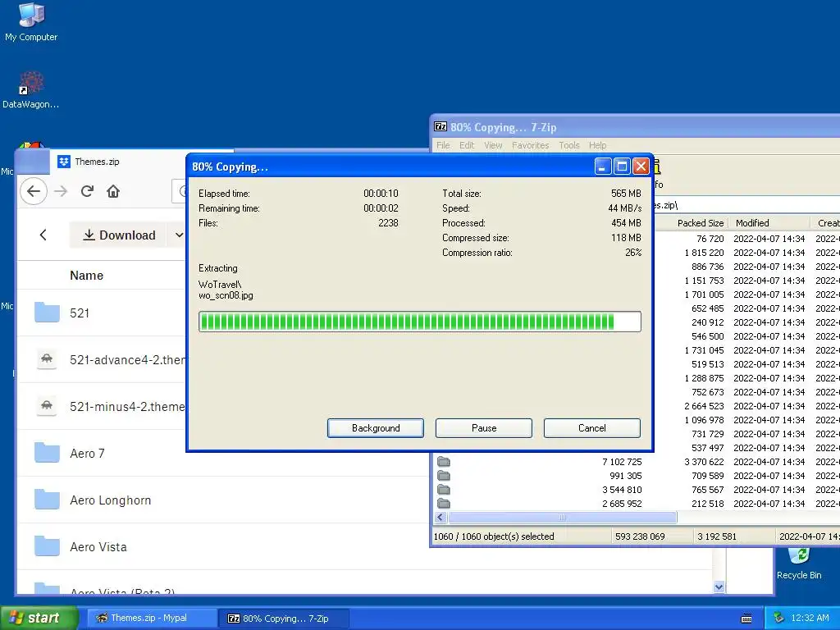The height and width of the screenshot is (630, 840).
Task: Switch to Themes.zip - Mypal taskbar item
Action: point(151,618)
